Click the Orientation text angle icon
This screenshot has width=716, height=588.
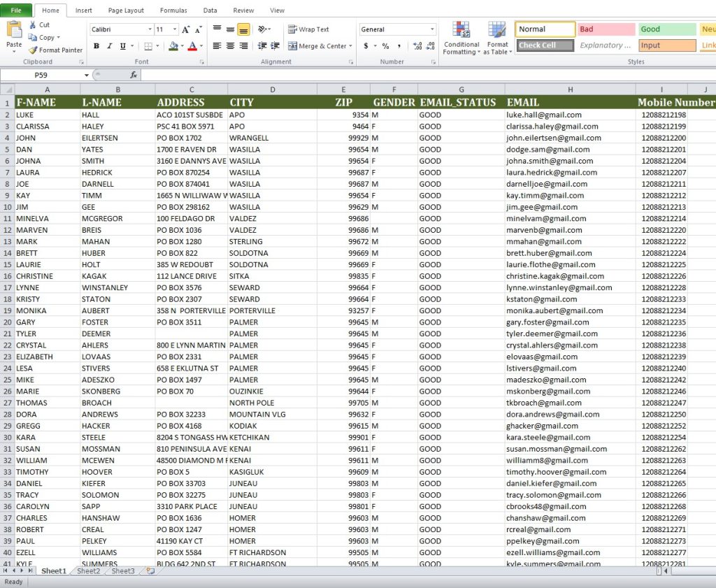(x=262, y=29)
